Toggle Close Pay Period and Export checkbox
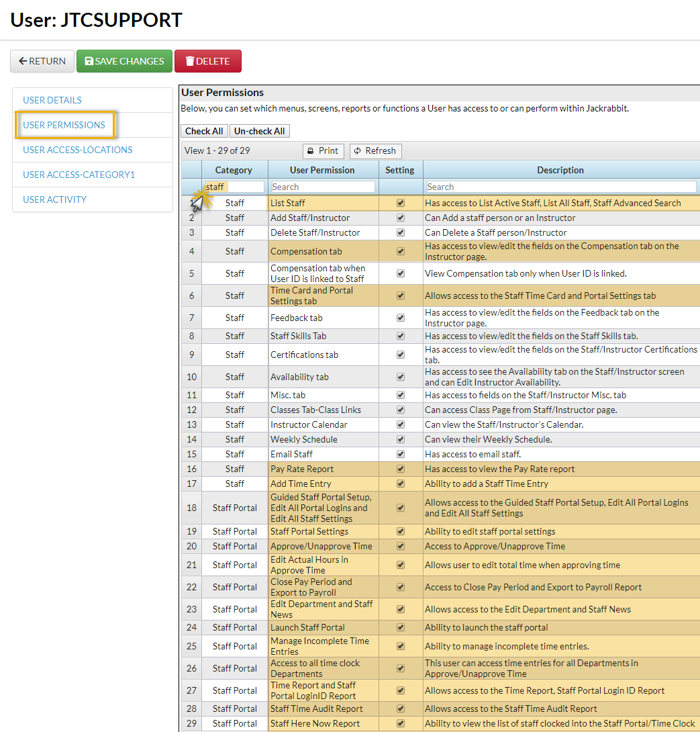Screen dimensions: 700x732 point(401,588)
